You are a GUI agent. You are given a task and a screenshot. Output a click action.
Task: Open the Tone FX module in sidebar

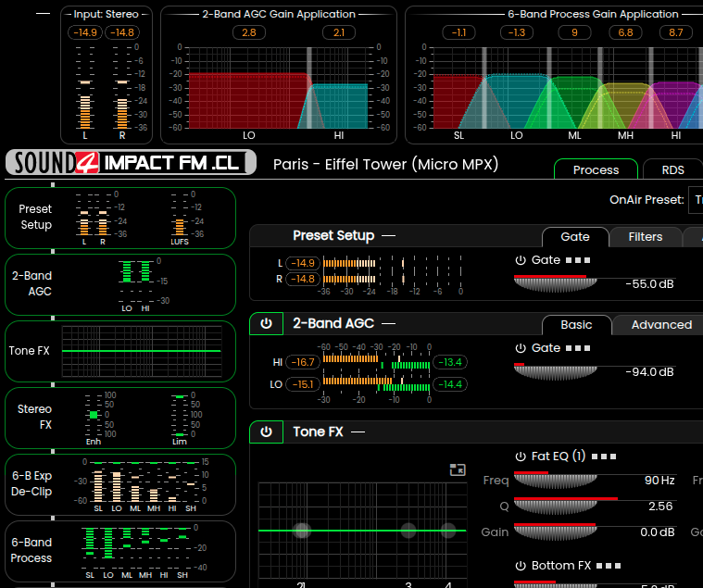[x=120, y=351]
